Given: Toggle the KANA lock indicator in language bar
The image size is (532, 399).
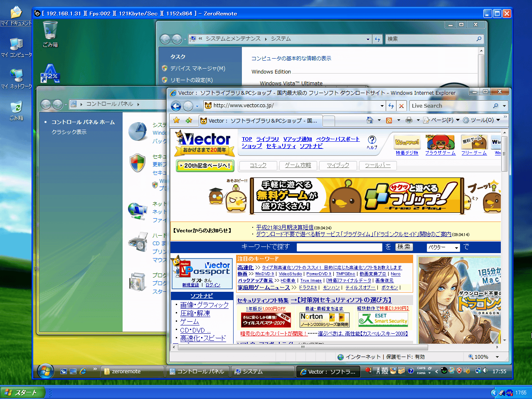Looking at the screenshot, I should tap(421, 373).
